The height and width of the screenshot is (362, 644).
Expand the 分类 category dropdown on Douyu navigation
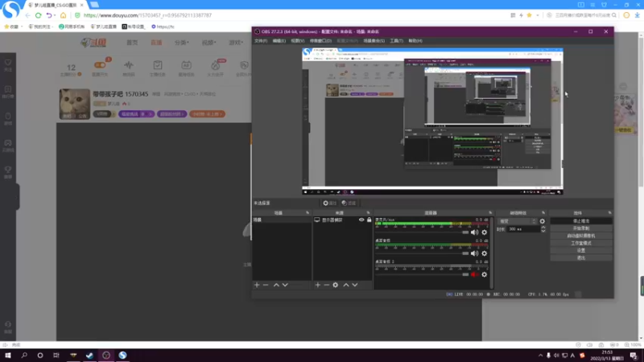coord(181,43)
